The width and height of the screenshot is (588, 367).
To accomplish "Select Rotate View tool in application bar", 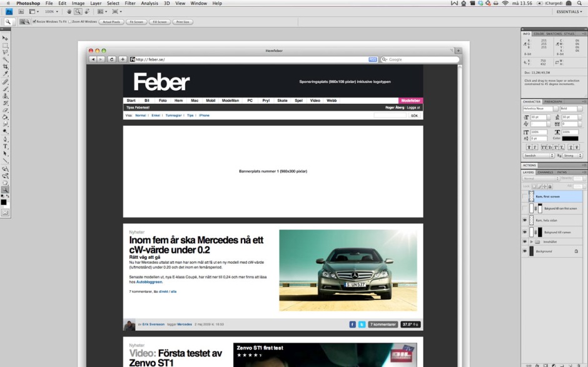I will (87, 12).
